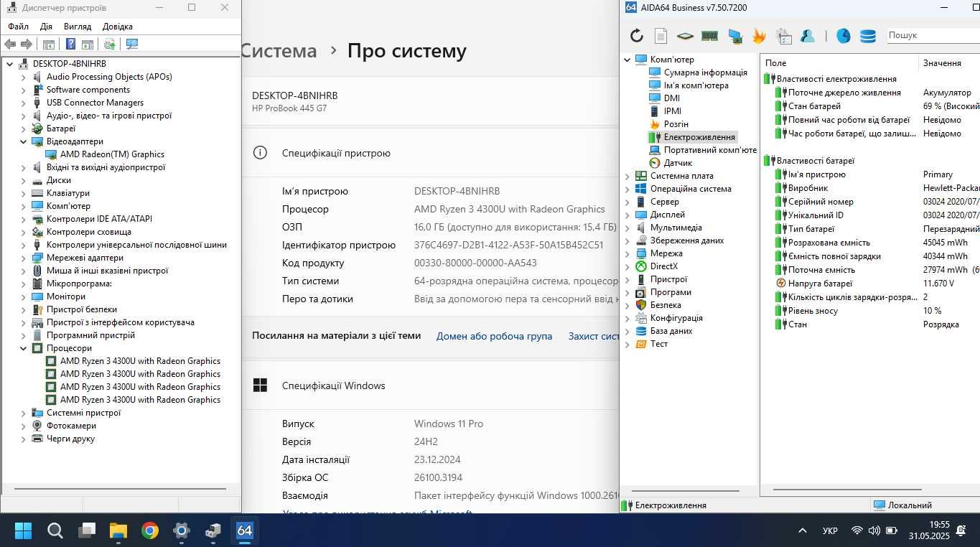Expand Дисплей node in AIDA64 tree
The width and height of the screenshot is (980, 547).
tap(627, 215)
